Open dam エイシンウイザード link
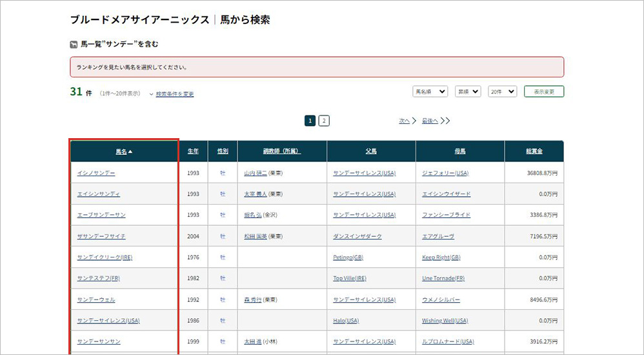 point(447,194)
